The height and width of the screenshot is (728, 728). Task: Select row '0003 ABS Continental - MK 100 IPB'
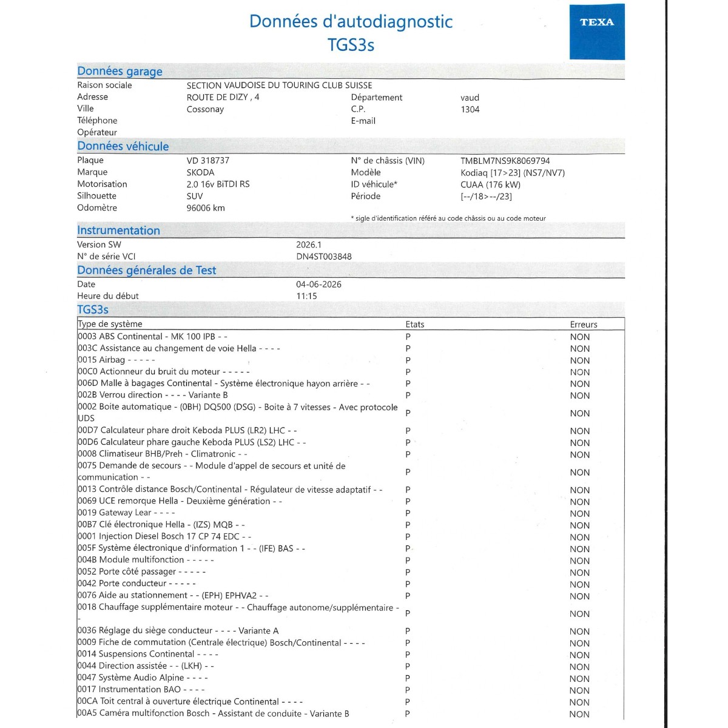pyautogui.click(x=351, y=337)
